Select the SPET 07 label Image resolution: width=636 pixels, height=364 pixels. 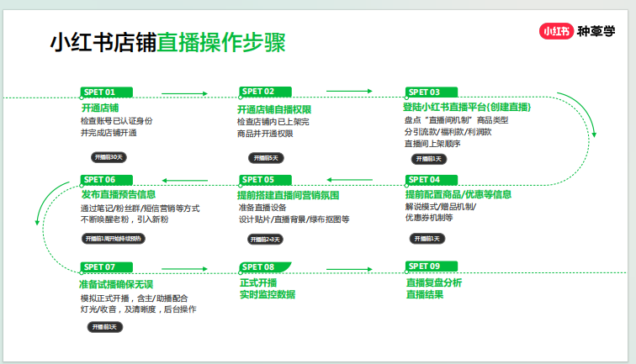(107, 267)
